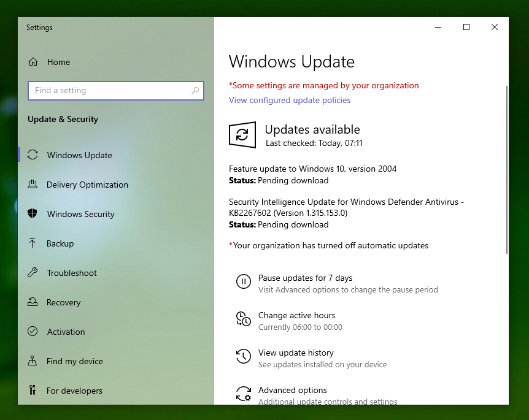This screenshot has width=529, height=420.
Task: Click the Troubleshoot wrench icon
Action: [33, 272]
